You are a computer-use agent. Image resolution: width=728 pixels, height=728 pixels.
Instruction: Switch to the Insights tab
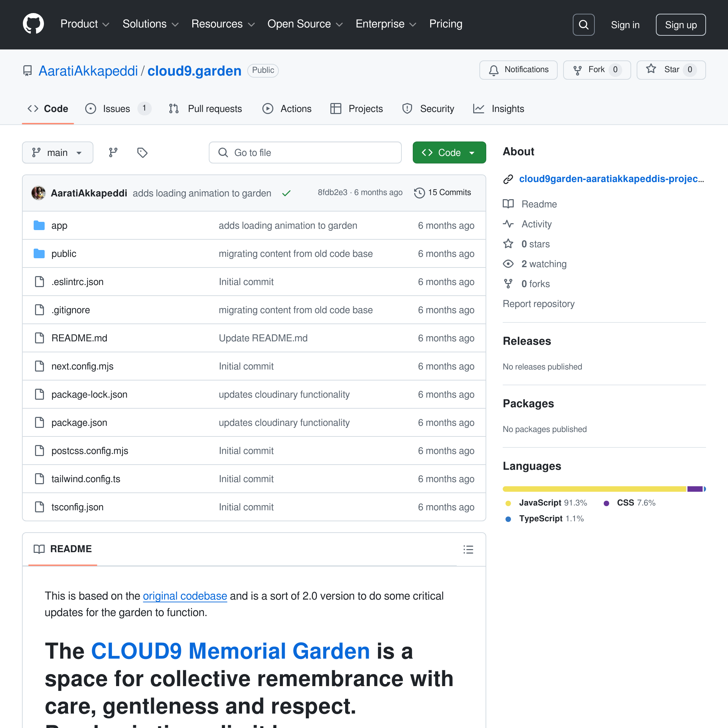pyautogui.click(x=499, y=109)
